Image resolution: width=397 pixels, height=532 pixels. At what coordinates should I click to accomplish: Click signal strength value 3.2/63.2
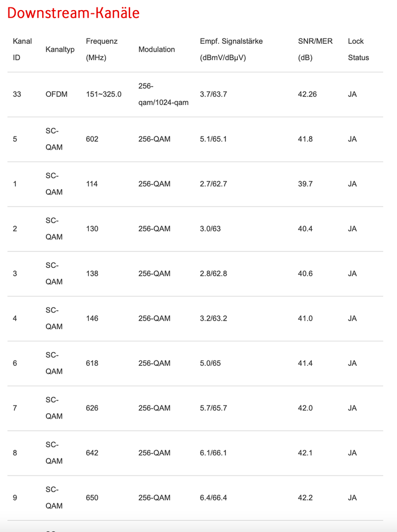tap(213, 318)
